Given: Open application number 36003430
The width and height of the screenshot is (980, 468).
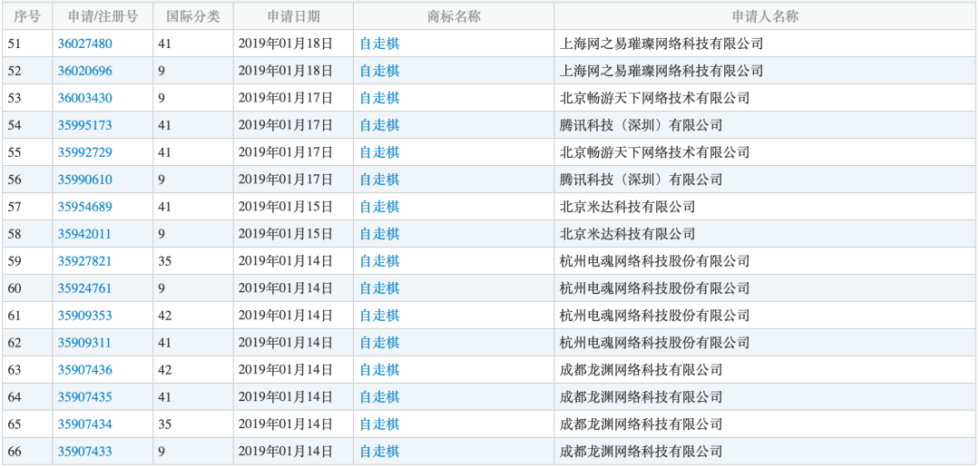Looking at the screenshot, I should pyautogui.click(x=85, y=98).
